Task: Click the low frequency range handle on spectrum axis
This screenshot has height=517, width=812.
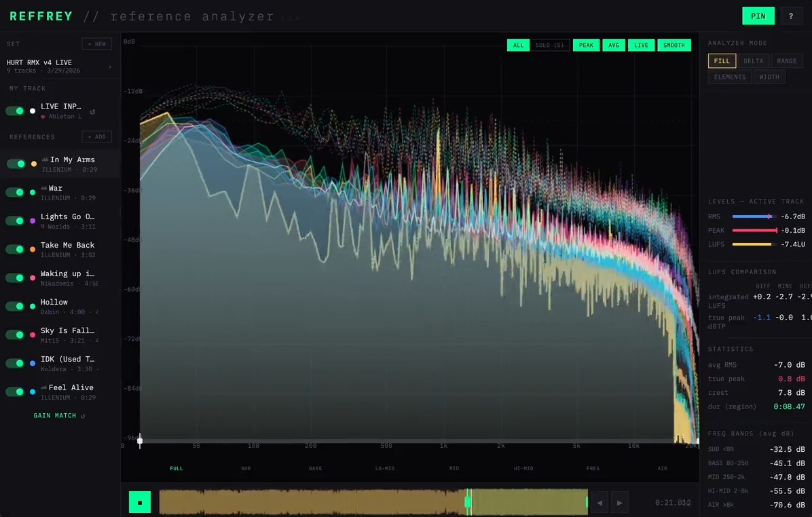Action: pyautogui.click(x=140, y=440)
